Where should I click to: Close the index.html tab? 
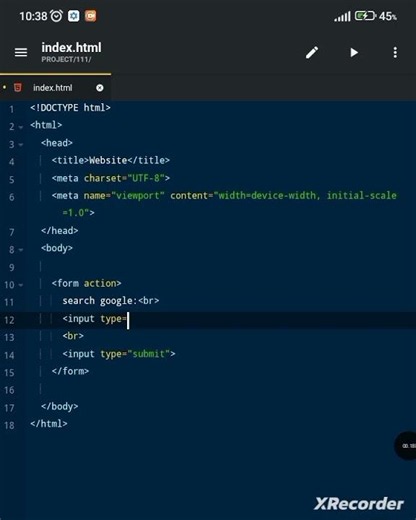[100, 88]
